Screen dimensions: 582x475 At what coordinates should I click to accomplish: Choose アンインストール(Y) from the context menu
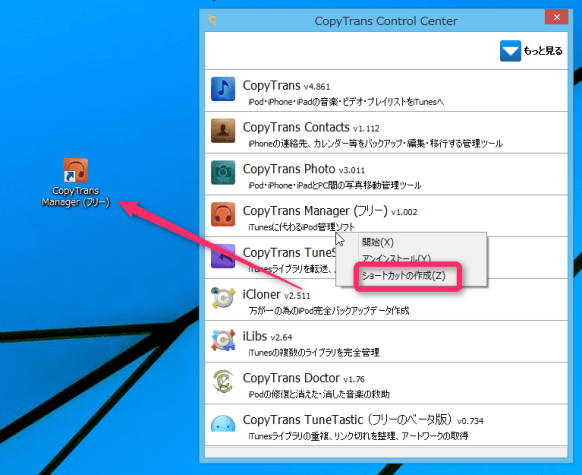396,258
